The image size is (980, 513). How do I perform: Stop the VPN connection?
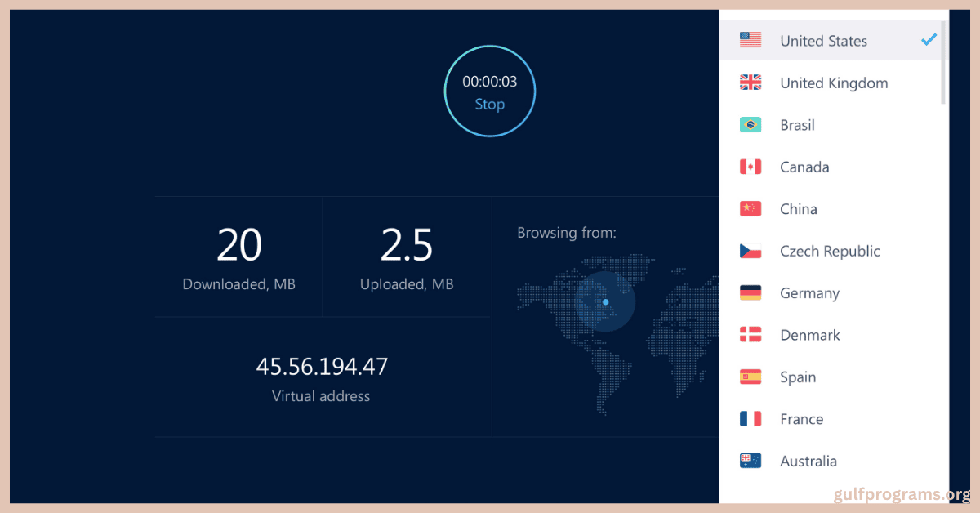(x=489, y=104)
